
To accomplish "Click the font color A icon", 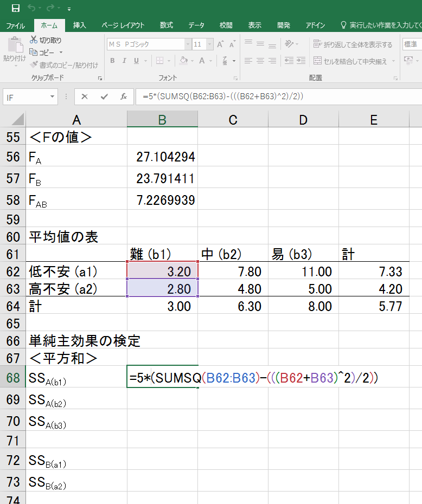I will (202, 61).
